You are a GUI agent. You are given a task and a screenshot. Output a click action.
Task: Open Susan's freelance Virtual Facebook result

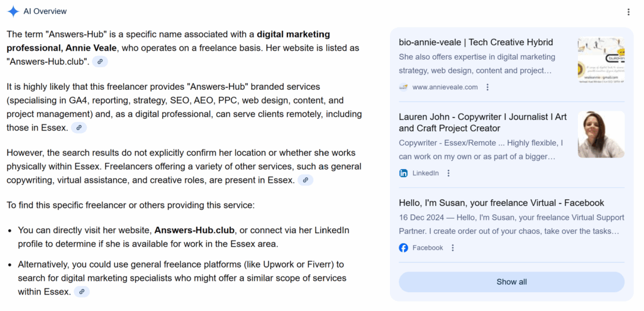coord(501,203)
